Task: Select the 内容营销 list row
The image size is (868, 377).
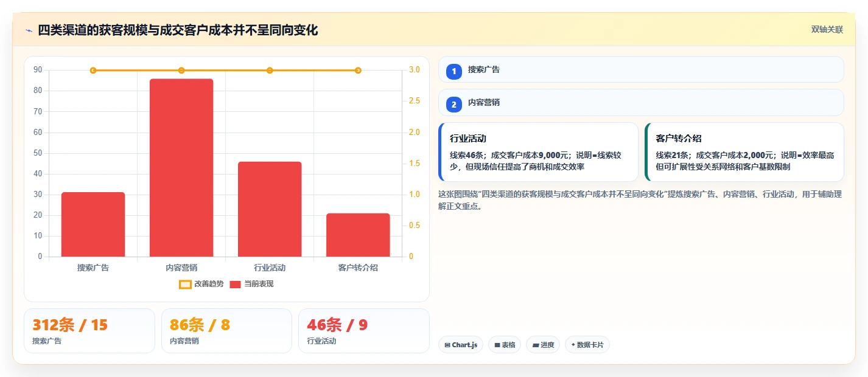Action: (641, 103)
